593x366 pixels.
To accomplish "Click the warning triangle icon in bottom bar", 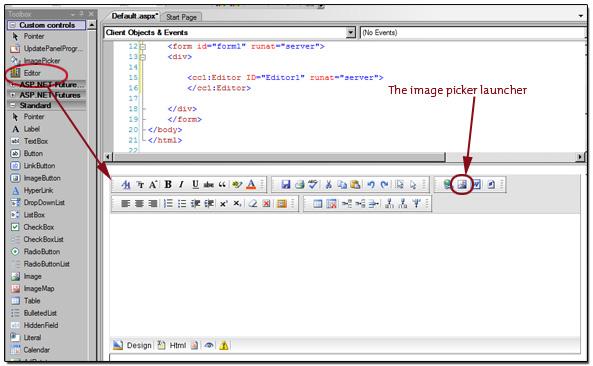I will pos(224,345).
